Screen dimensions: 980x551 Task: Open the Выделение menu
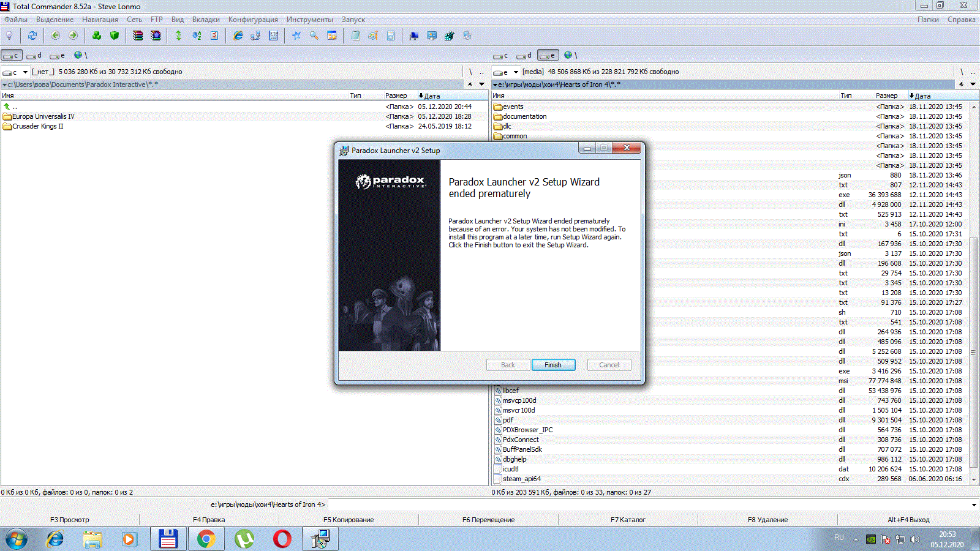[55, 20]
